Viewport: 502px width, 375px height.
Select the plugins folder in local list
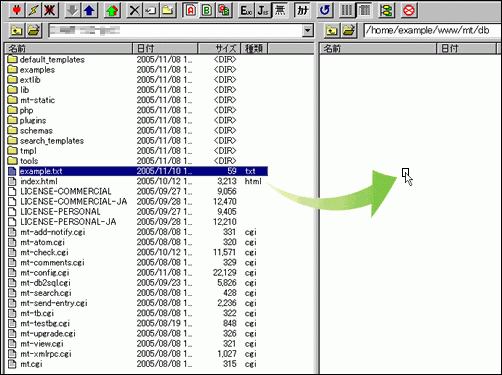click(x=33, y=120)
